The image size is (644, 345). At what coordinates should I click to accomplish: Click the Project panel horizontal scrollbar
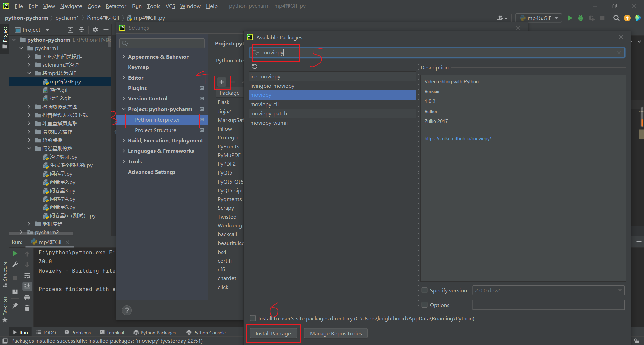click(x=42, y=233)
